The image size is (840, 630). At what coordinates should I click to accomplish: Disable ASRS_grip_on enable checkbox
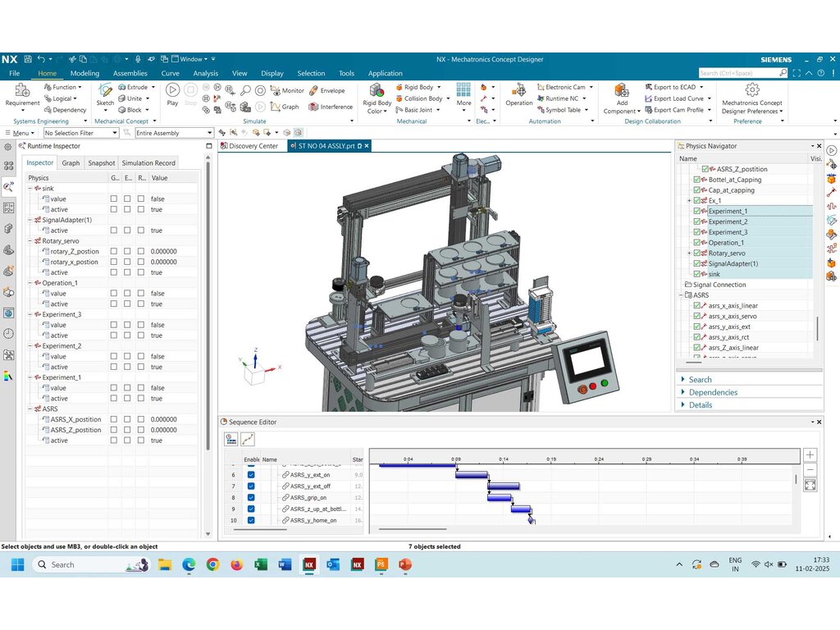pos(251,498)
